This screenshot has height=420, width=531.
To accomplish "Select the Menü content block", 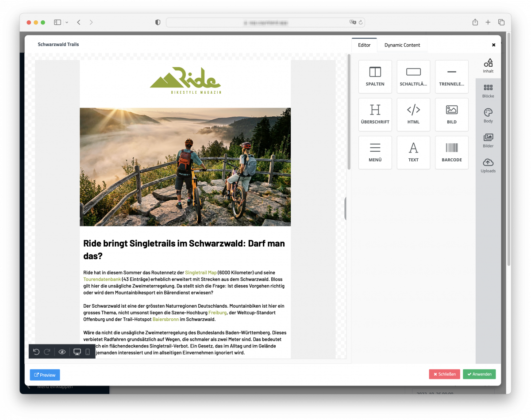I will click(375, 153).
